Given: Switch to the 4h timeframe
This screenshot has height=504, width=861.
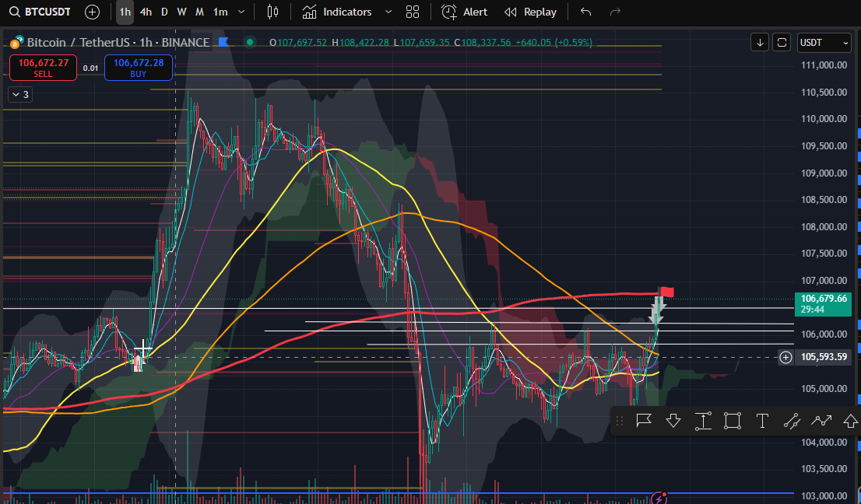Looking at the screenshot, I should 146,12.
